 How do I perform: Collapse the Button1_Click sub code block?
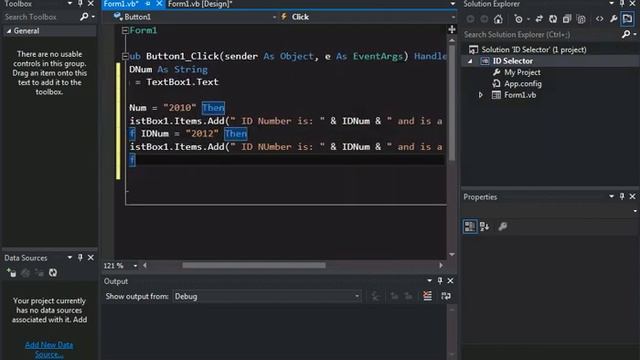(125, 56)
